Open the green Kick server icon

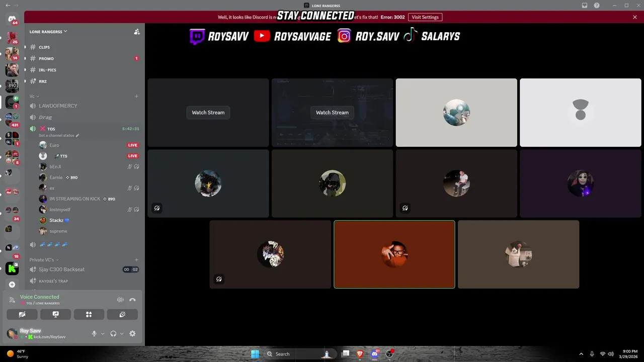[x=12, y=268]
